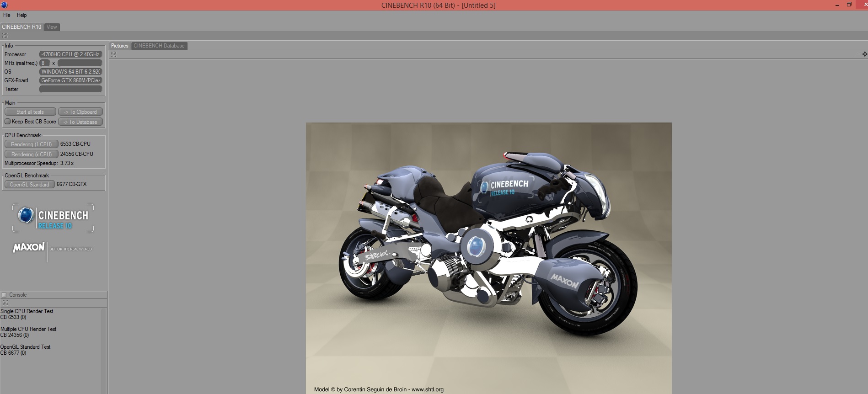The height and width of the screenshot is (394, 868).
Task: Click the empty Tester field
Action: click(70, 89)
